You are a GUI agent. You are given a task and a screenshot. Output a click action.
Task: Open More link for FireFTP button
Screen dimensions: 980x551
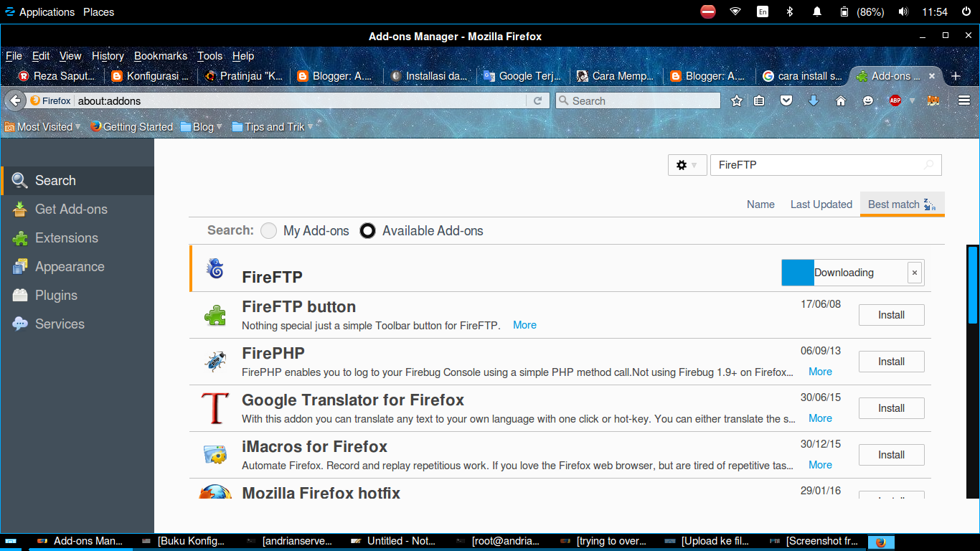point(524,325)
